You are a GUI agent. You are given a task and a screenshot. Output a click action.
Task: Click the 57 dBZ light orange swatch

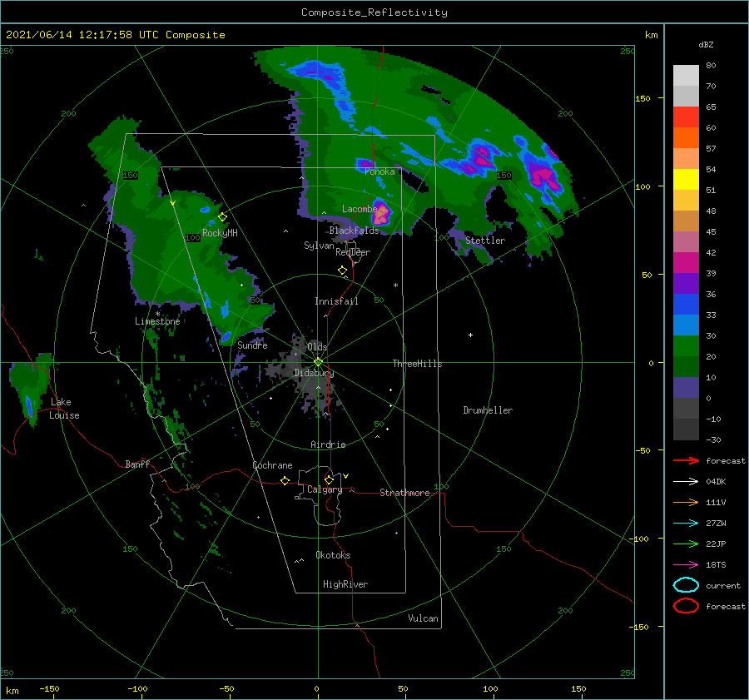tap(686, 158)
